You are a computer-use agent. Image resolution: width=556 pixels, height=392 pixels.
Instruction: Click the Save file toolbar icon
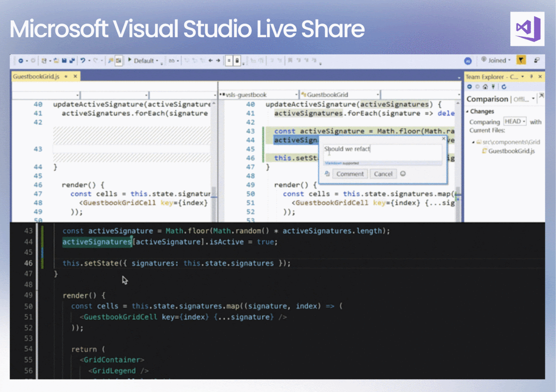tap(63, 61)
